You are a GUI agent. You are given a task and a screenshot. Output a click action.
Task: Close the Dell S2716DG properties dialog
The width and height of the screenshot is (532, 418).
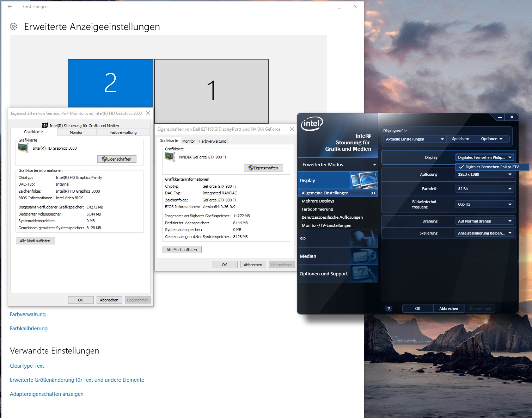click(x=292, y=129)
